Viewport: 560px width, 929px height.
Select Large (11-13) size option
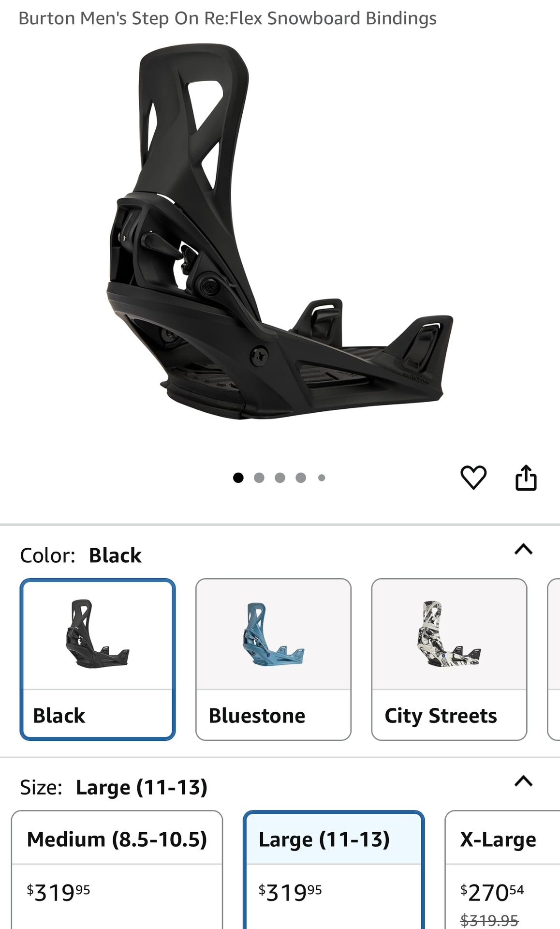334,869
